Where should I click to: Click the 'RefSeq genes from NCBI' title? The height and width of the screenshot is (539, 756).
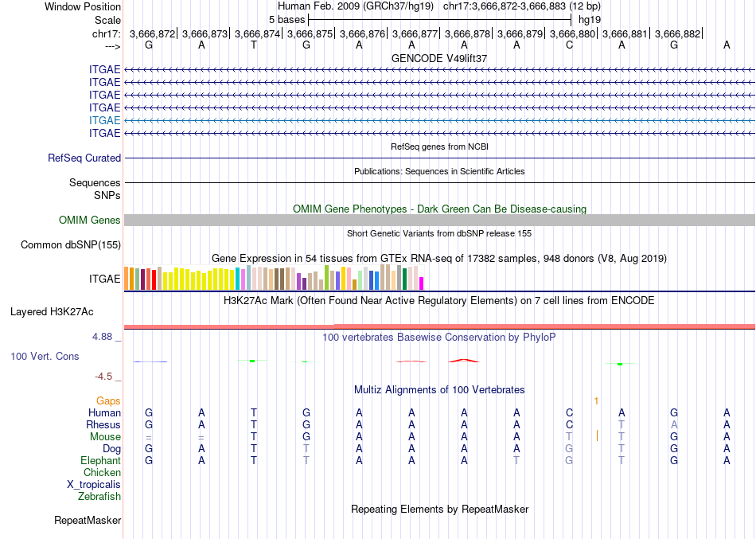(439, 146)
